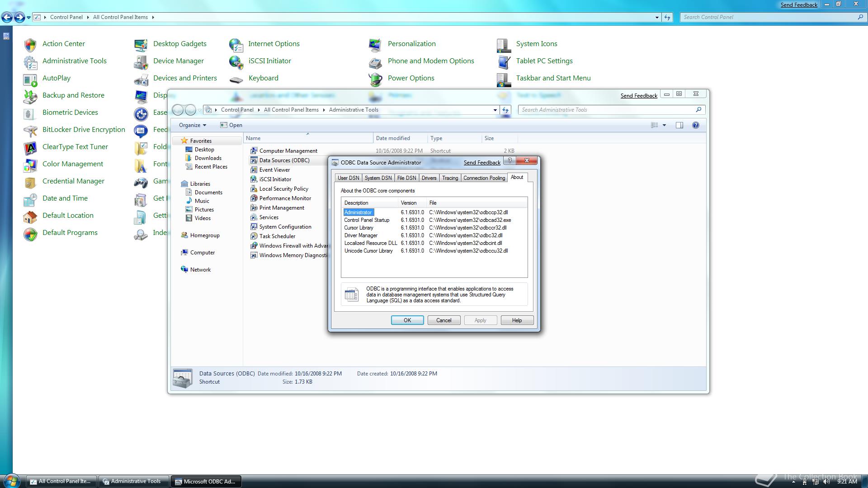Click Send Feedback link in Administrative Tools window

pos(639,95)
